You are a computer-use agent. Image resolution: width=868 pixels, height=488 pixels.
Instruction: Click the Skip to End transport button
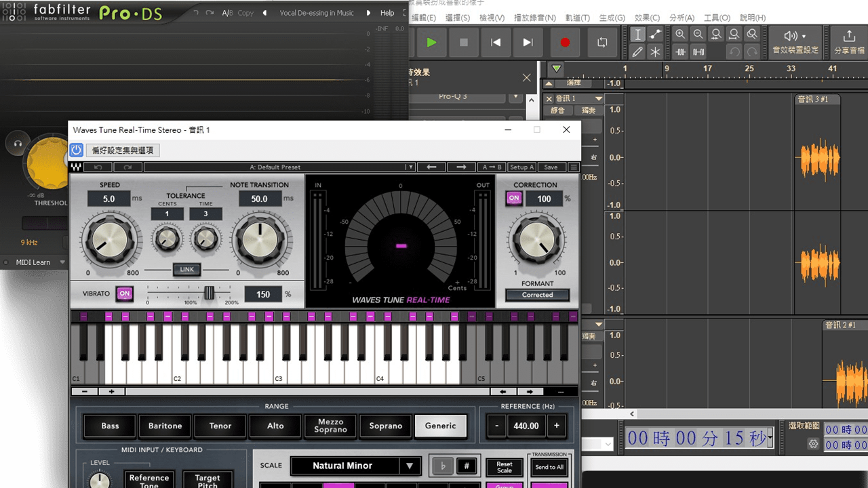528,42
